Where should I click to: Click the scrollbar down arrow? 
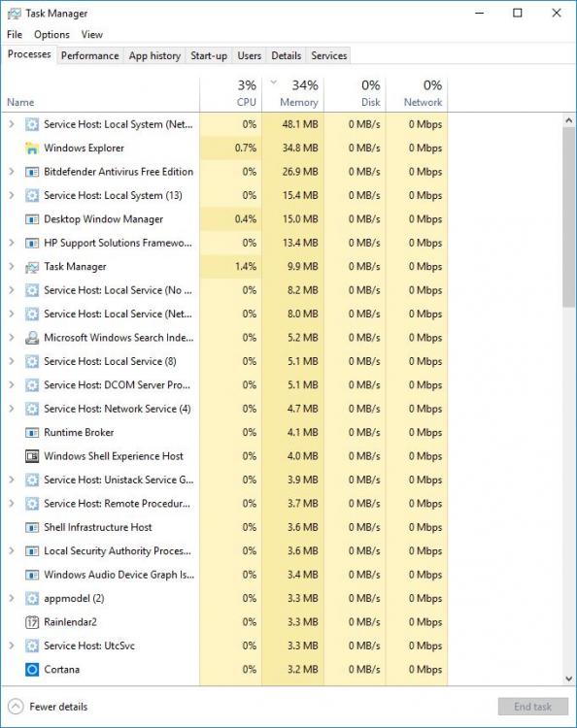coord(568,678)
